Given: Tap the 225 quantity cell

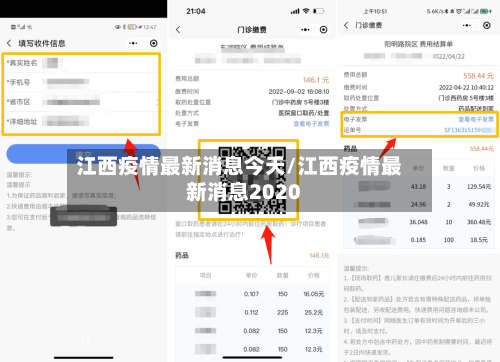Looking at the screenshot, I should [283, 312].
